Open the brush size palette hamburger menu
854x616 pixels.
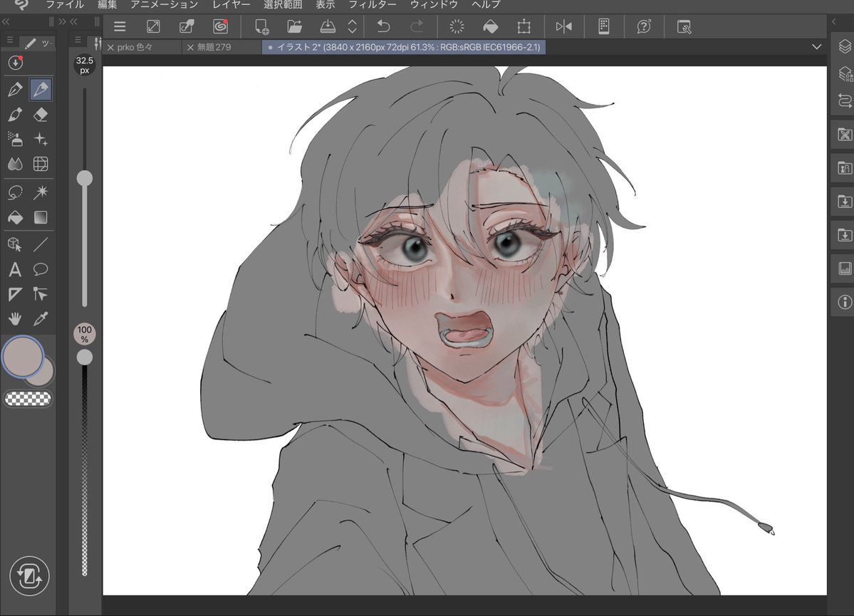click(x=78, y=40)
